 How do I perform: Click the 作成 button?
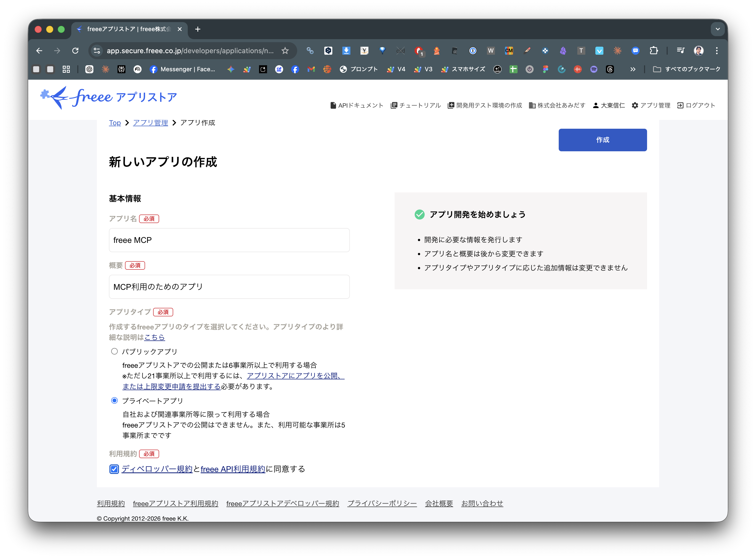point(602,140)
